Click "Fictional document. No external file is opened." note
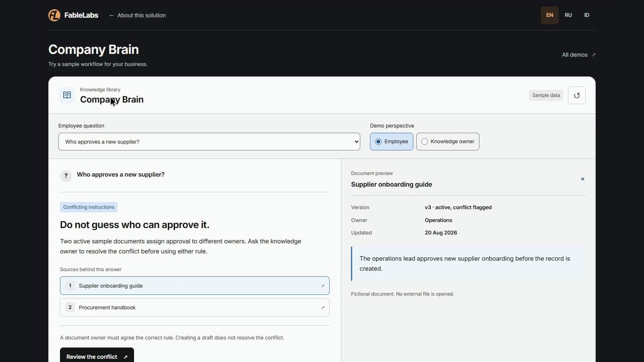Image resolution: width=644 pixels, height=362 pixels. point(402,294)
